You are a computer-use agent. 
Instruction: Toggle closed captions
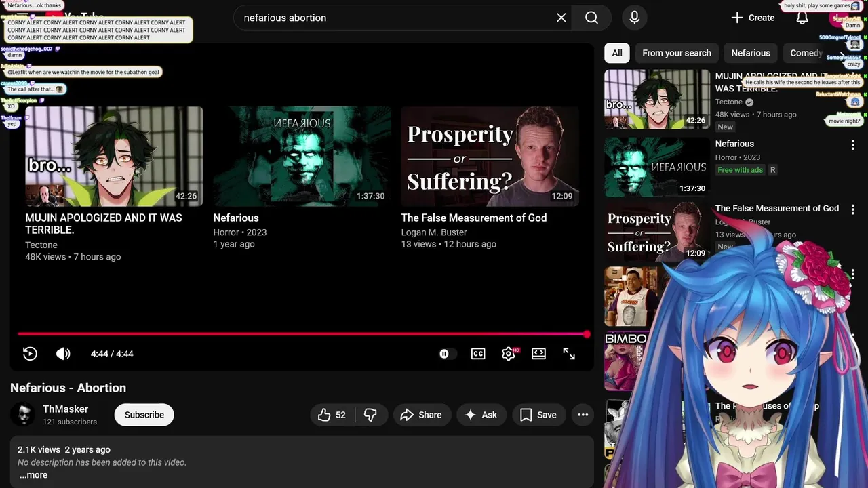pyautogui.click(x=478, y=354)
